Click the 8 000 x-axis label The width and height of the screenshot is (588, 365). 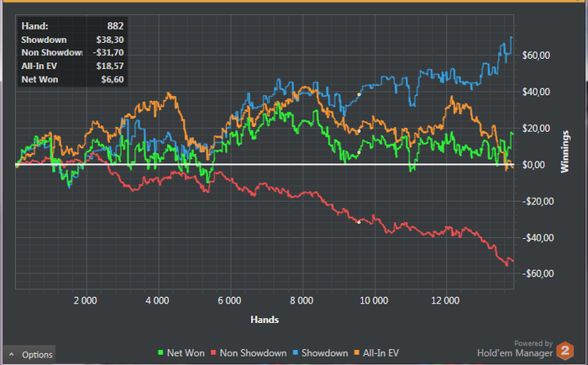pyautogui.click(x=302, y=300)
